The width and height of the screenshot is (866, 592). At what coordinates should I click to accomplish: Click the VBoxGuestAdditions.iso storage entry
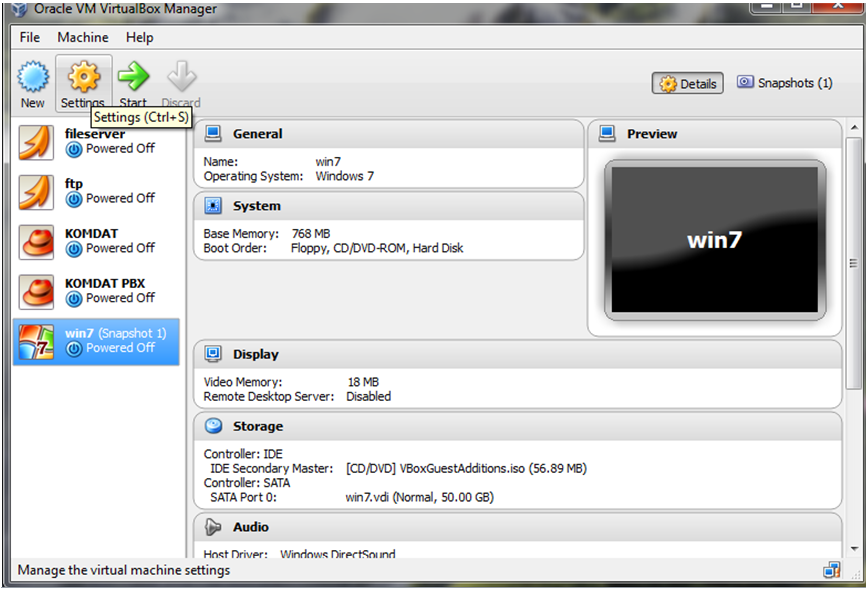pos(466,468)
